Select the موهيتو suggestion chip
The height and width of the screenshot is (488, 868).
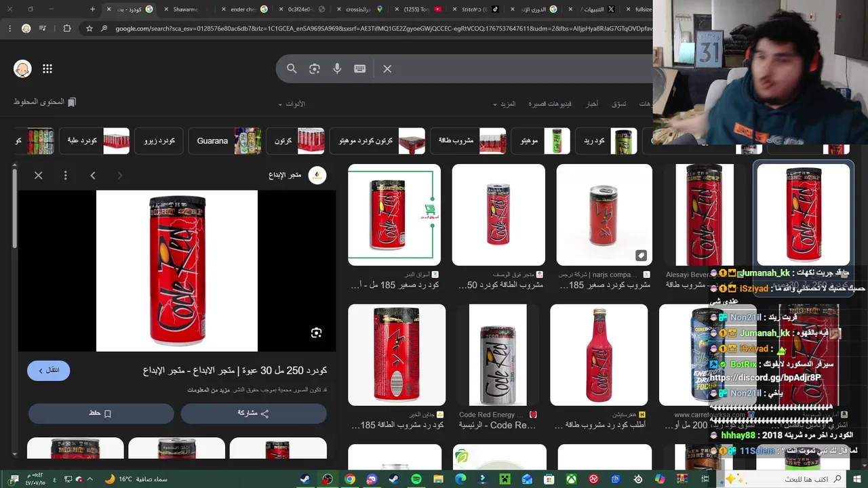pyautogui.click(x=540, y=141)
